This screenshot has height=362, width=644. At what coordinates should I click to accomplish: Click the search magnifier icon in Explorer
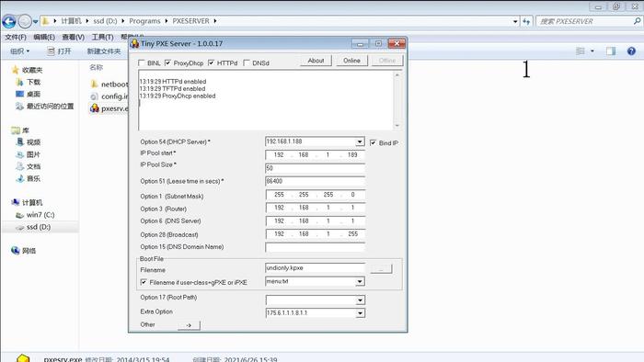coord(637,21)
